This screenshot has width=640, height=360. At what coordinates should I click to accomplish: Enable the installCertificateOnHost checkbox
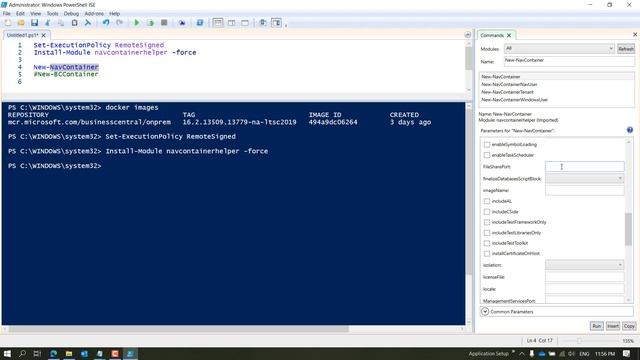487,253
